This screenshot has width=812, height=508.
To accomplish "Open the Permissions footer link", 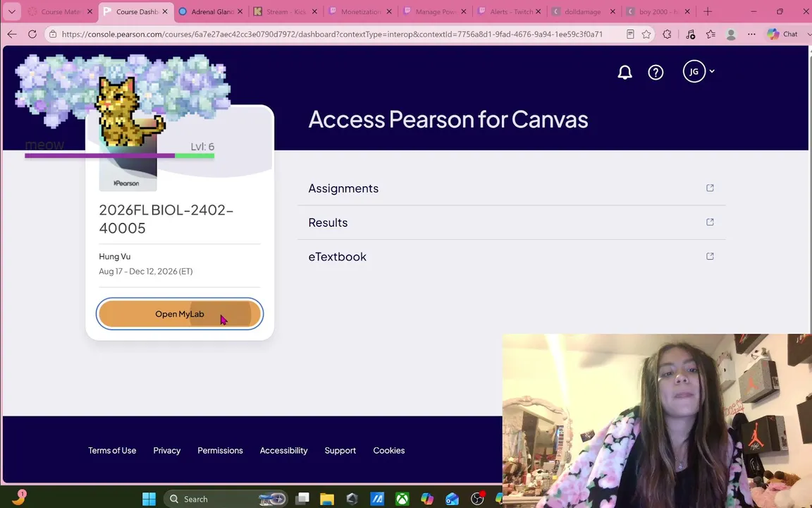I will point(220,450).
